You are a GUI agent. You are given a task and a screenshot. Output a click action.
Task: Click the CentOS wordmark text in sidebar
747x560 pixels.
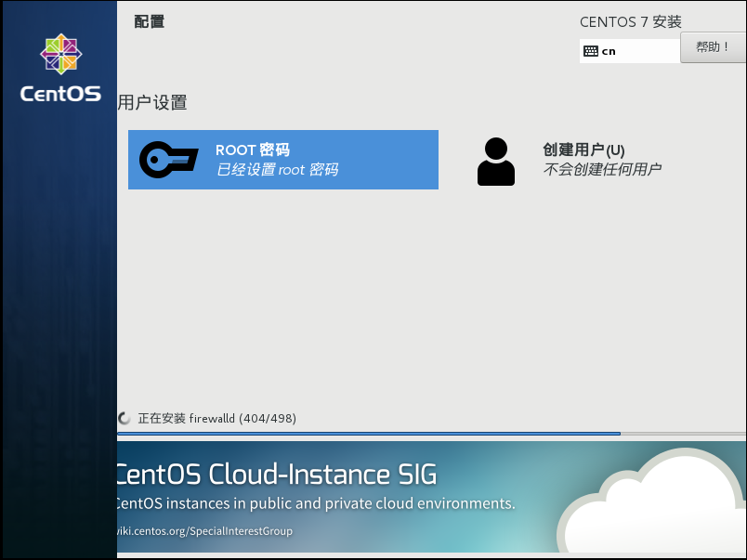[60, 93]
